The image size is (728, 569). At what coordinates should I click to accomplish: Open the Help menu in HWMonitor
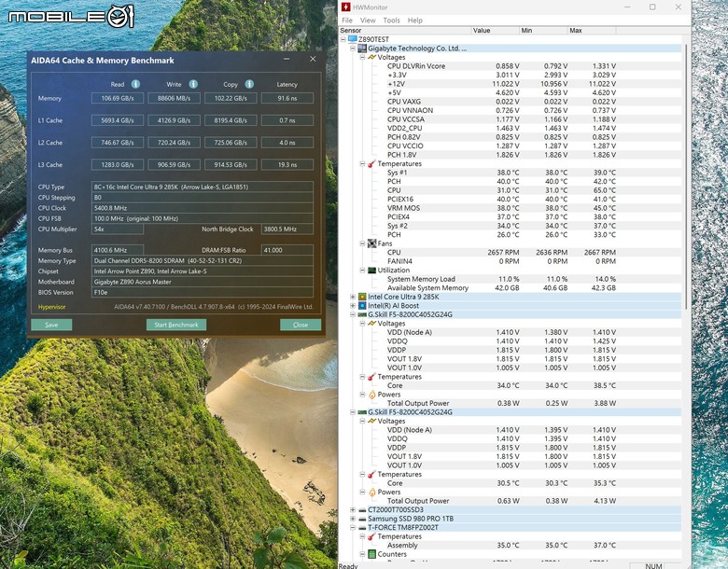(415, 21)
